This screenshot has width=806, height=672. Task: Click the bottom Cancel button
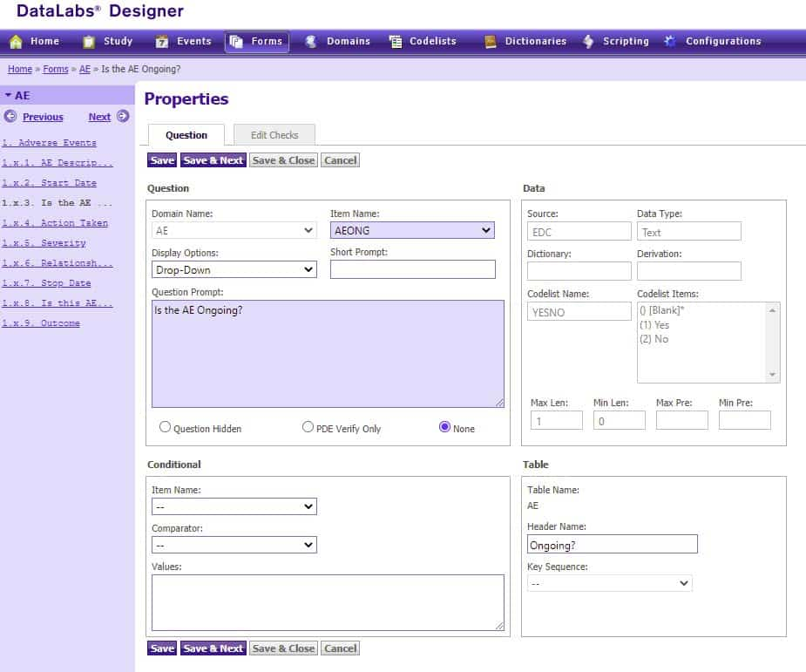coord(341,648)
